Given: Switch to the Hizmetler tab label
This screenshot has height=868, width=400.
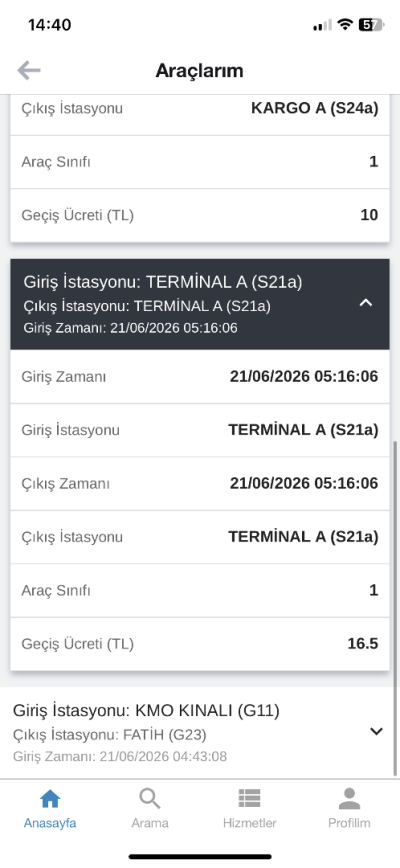Looking at the screenshot, I should coord(250,823).
